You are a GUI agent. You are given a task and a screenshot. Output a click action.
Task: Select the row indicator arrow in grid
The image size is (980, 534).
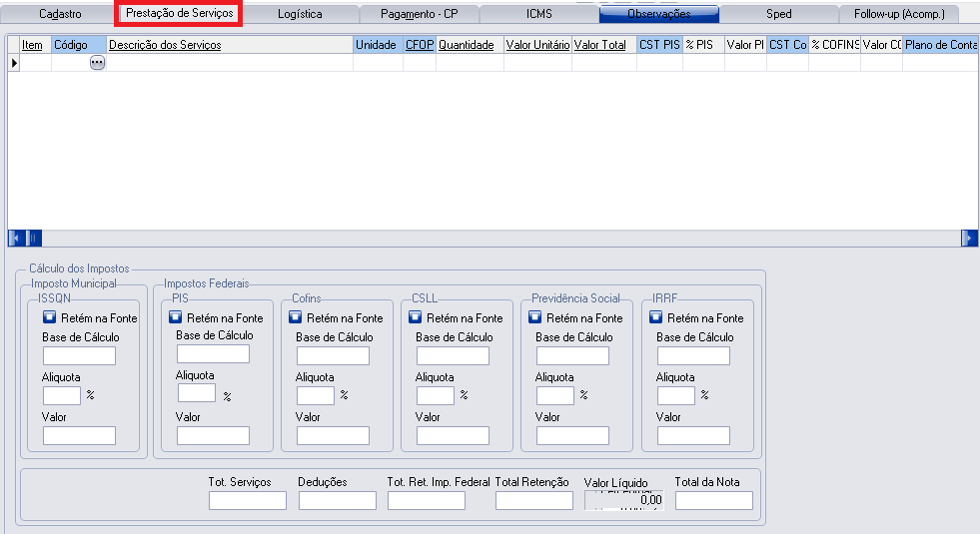(x=14, y=63)
